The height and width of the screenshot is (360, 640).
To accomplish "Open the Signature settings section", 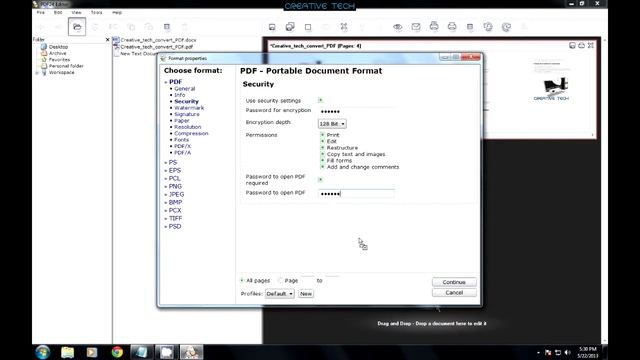I will point(187,114).
